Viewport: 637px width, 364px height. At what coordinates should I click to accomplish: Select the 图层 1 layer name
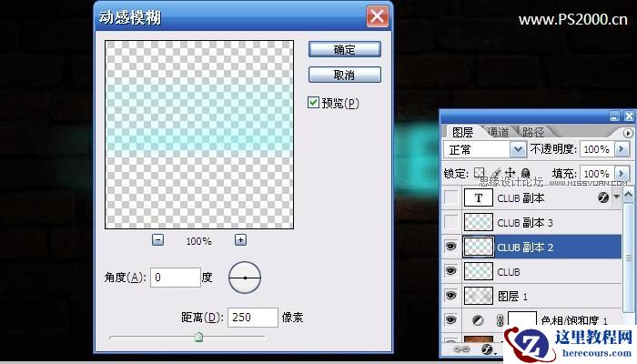pos(512,296)
